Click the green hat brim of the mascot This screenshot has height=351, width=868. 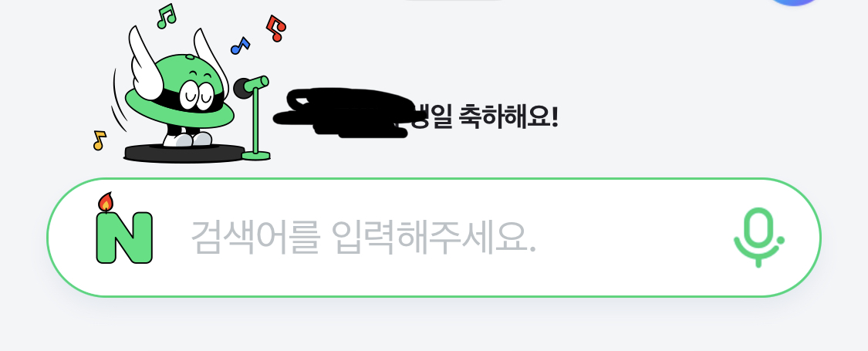179,111
